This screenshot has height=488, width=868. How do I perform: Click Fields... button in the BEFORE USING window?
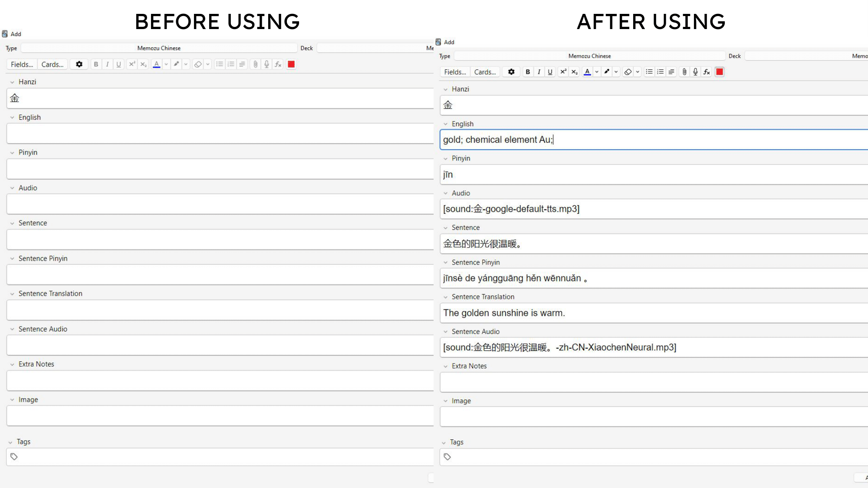pyautogui.click(x=22, y=64)
